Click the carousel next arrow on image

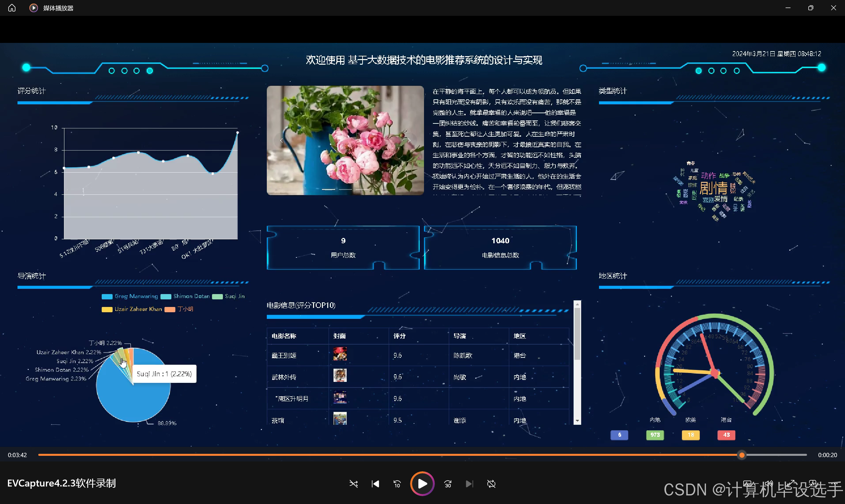click(410, 140)
